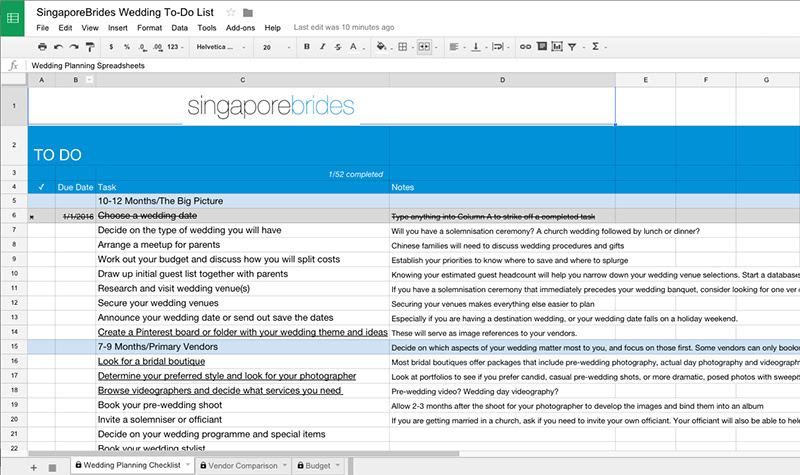Open the borders menu
This screenshot has height=475, width=800.
403,47
